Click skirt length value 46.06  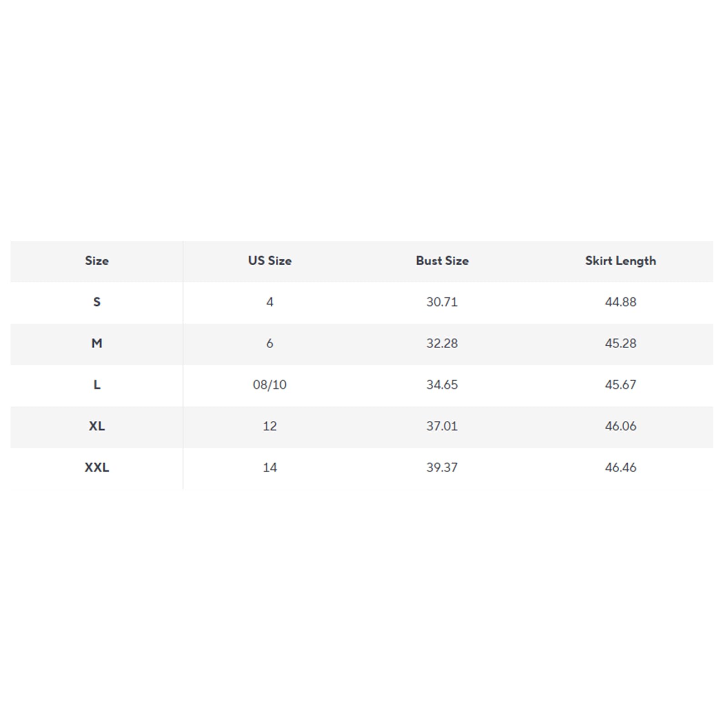click(x=621, y=426)
